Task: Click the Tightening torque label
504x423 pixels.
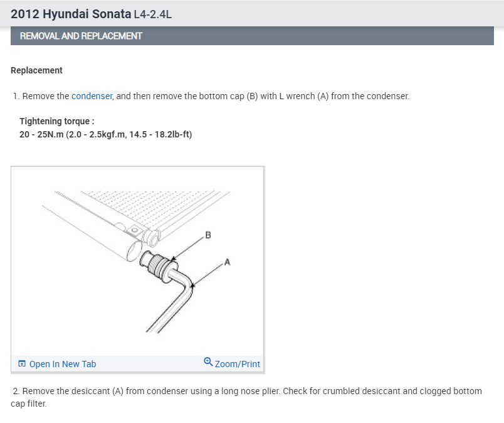Action: click(x=57, y=121)
